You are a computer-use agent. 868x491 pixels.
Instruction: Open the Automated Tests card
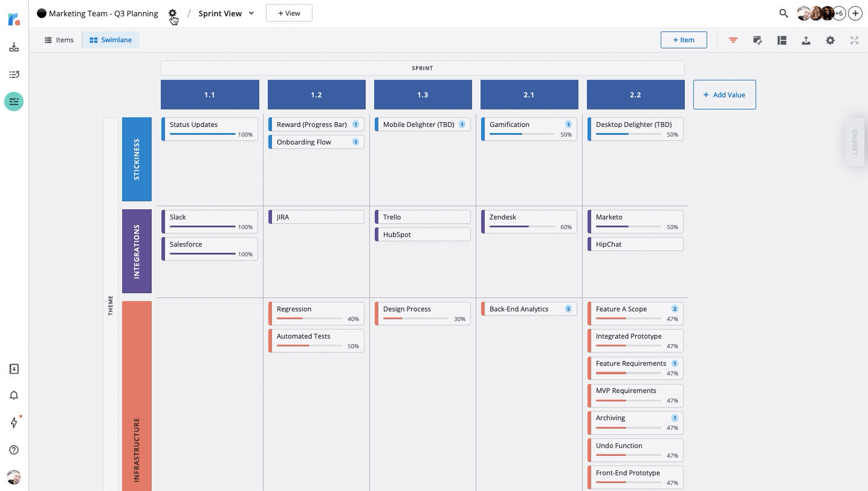pyautogui.click(x=316, y=340)
